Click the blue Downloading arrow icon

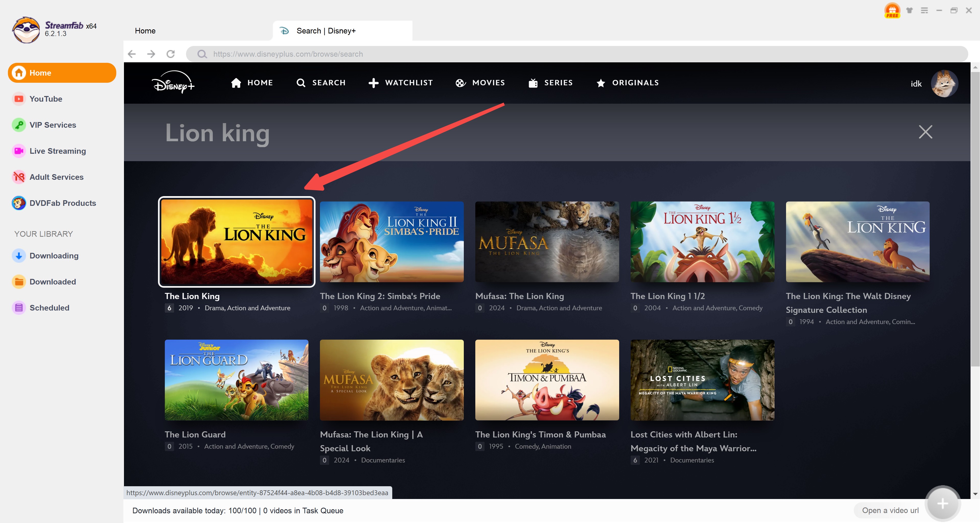coord(19,255)
